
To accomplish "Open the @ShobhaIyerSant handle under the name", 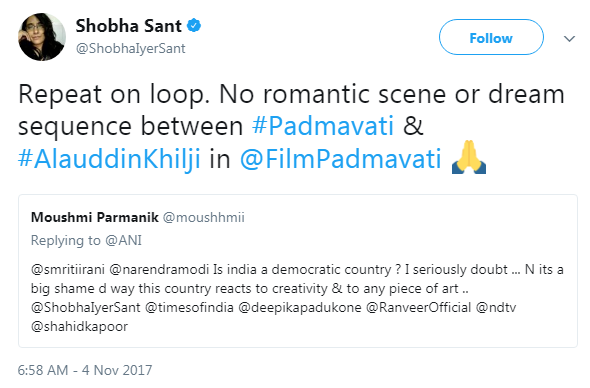I will (x=131, y=48).
